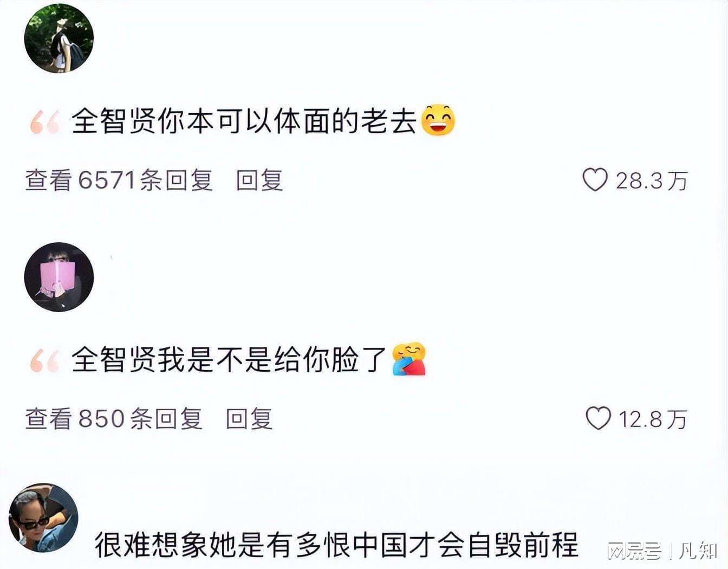Click the 28.3万 like count
The width and height of the screenshot is (728, 569).
652,180
